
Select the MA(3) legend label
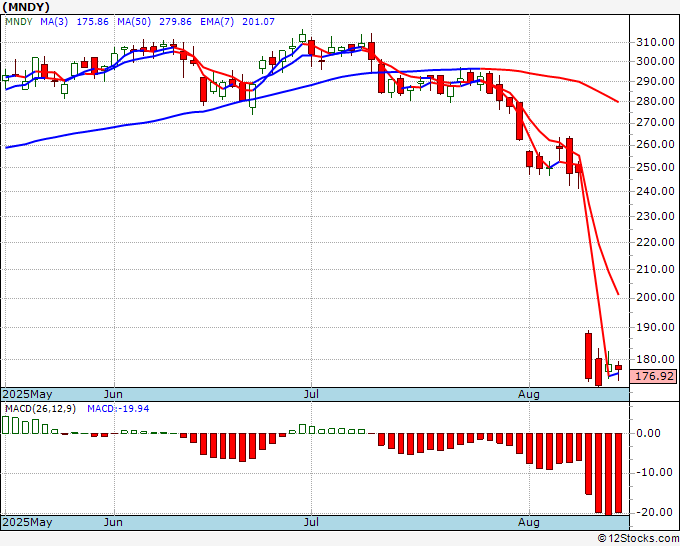pyautogui.click(x=54, y=21)
